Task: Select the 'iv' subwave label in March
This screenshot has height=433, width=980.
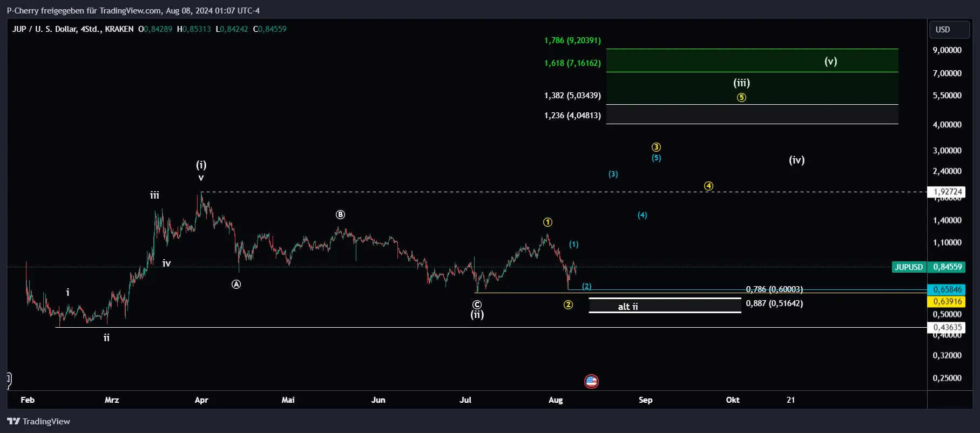Action: coord(166,263)
